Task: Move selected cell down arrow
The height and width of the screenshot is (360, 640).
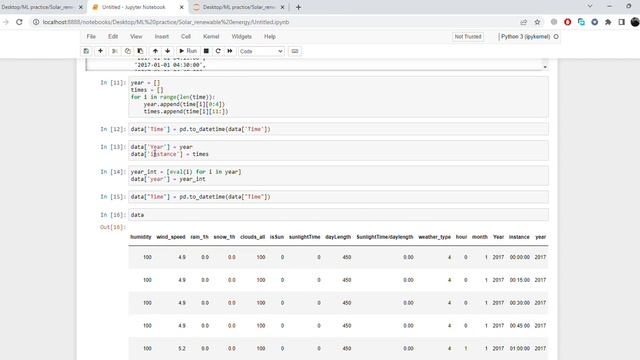Action: 167,51
